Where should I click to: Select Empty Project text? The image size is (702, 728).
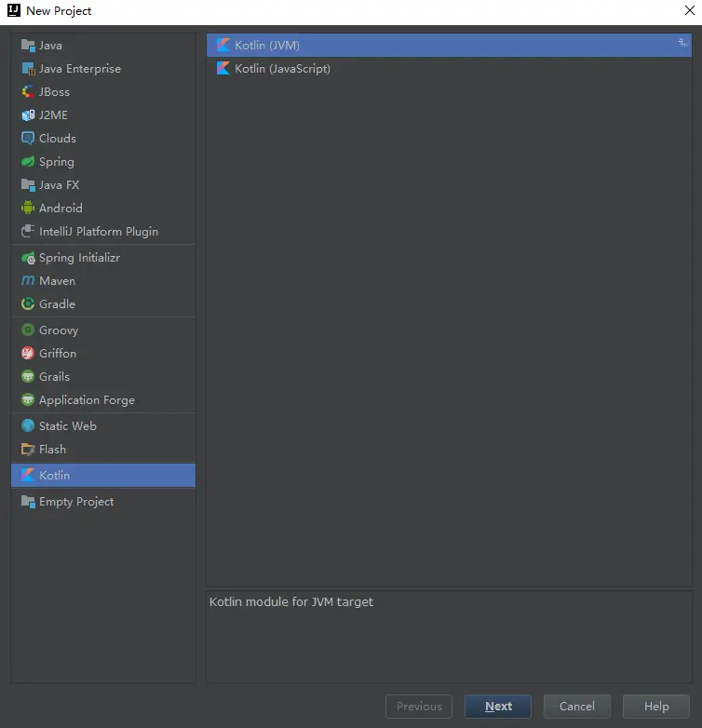coord(76,502)
